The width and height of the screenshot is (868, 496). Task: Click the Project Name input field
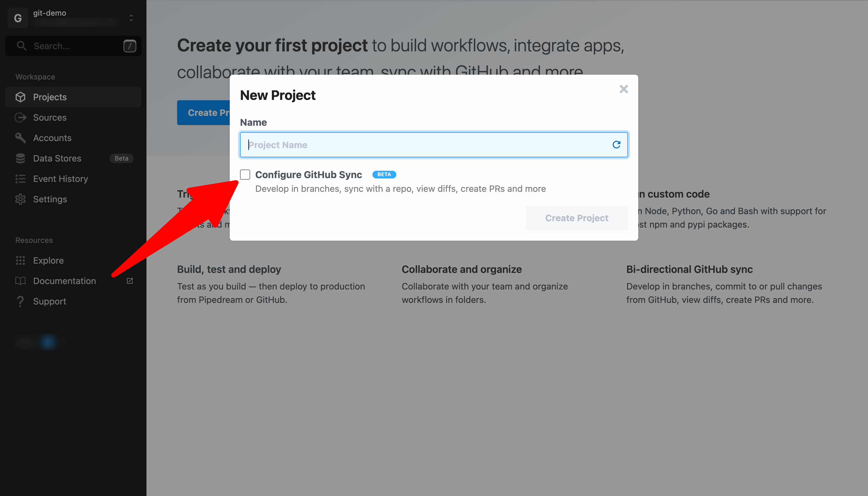(434, 145)
